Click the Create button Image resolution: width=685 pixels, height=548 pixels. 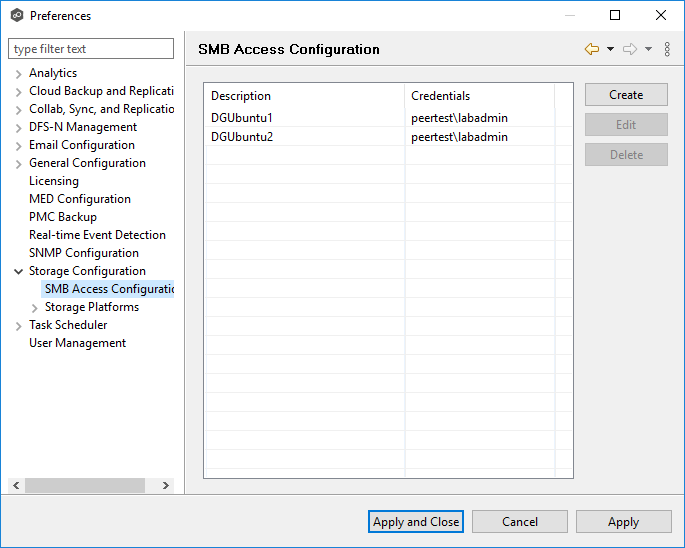tap(626, 95)
